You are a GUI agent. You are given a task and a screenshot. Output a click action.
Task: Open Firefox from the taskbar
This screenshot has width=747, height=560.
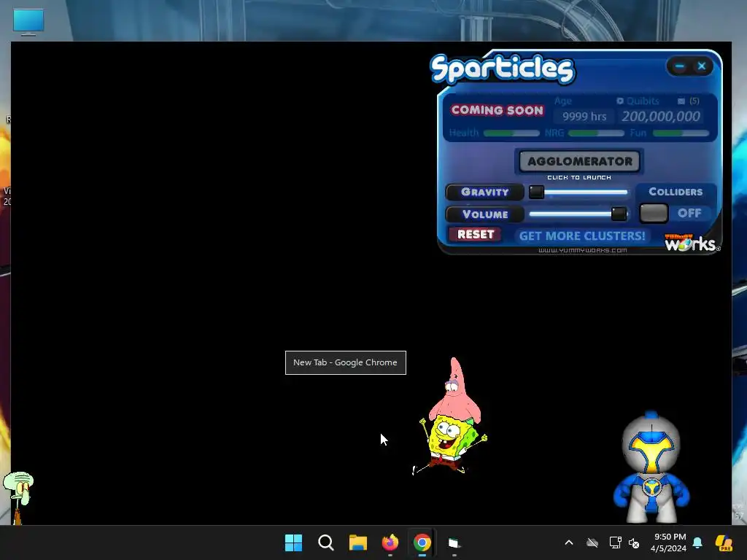coord(390,542)
